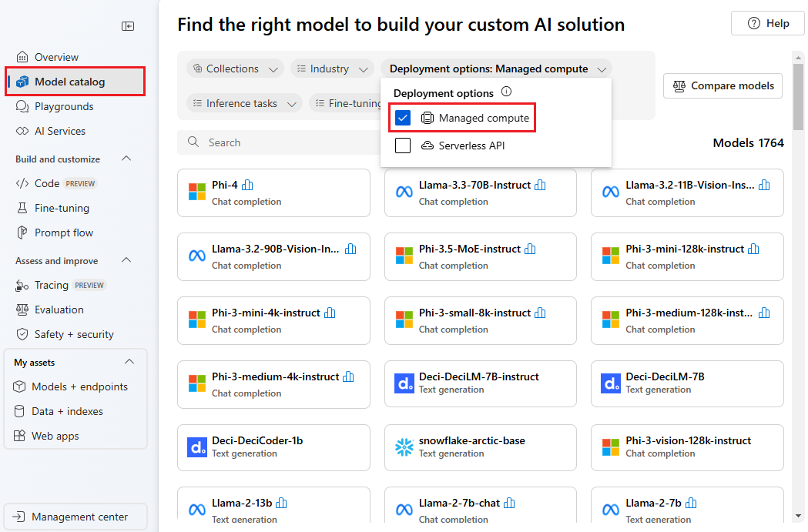Click benchmark icon beside Llama-2-7b
Image resolution: width=808 pixels, height=532 pixels.
pyautogui.click(x=692, y=503)
